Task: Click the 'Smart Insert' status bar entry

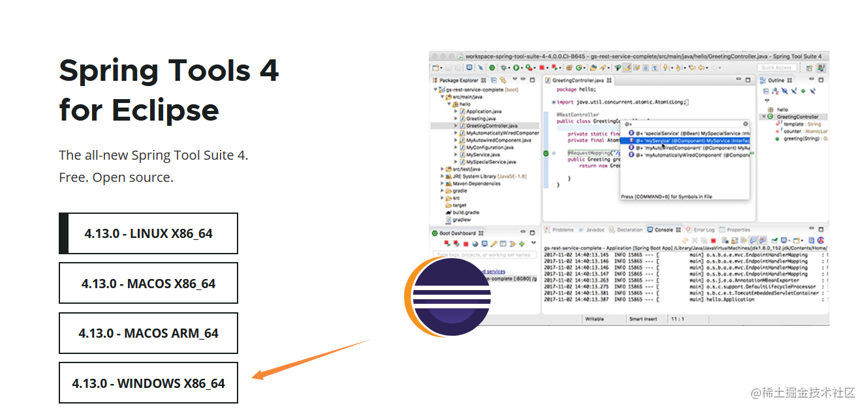Action: pos(643,319)
